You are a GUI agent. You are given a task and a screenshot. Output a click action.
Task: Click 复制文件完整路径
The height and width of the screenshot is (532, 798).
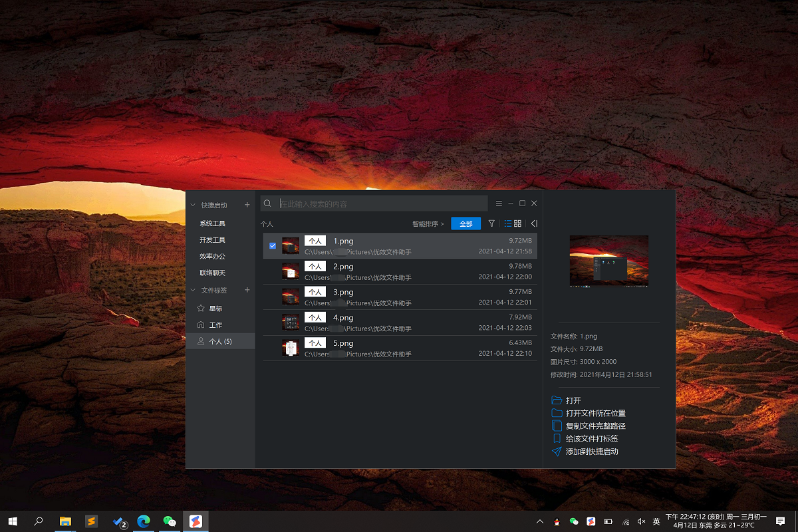pos(596,426)
